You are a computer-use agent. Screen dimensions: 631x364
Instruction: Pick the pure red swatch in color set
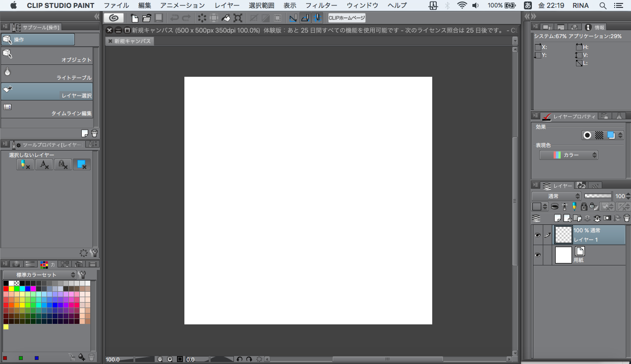point(6,289)
